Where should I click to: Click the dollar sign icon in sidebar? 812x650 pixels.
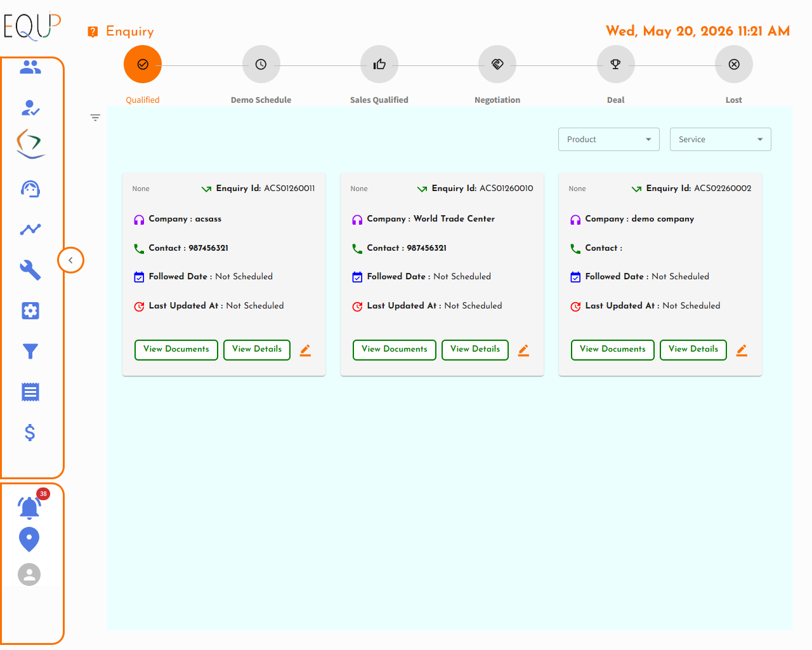(x=30, y=433)
